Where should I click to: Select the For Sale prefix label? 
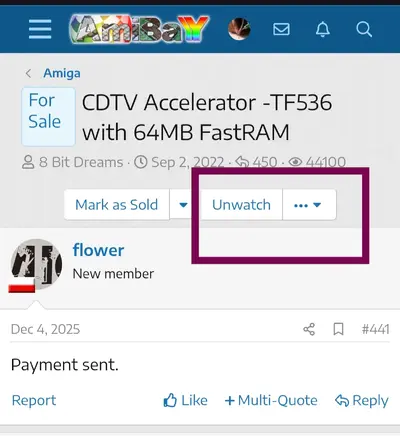[x=48, y=117]
